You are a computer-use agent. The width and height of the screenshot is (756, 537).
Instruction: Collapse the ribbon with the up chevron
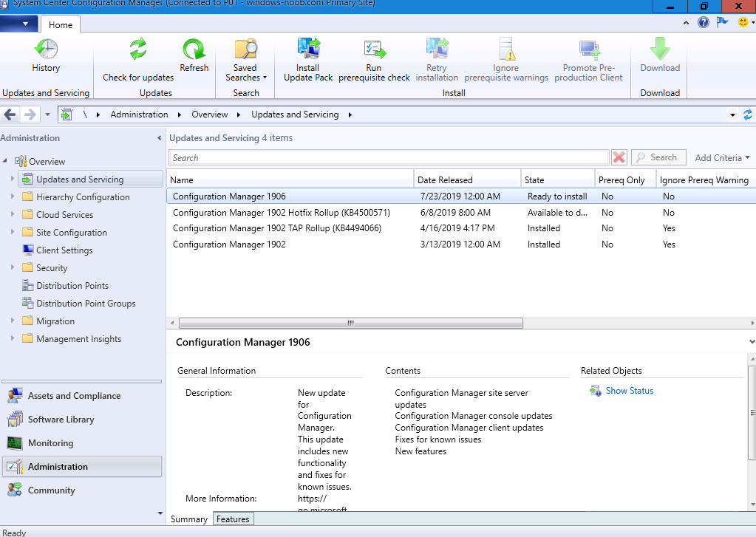point(686,23)
